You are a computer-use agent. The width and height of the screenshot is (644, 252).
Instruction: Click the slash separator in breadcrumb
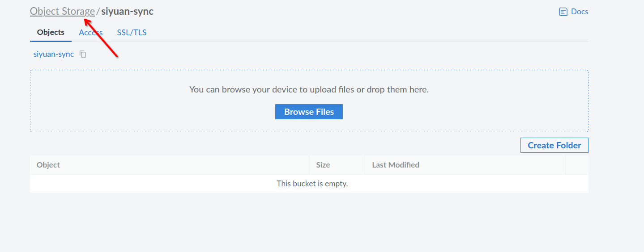98,12
